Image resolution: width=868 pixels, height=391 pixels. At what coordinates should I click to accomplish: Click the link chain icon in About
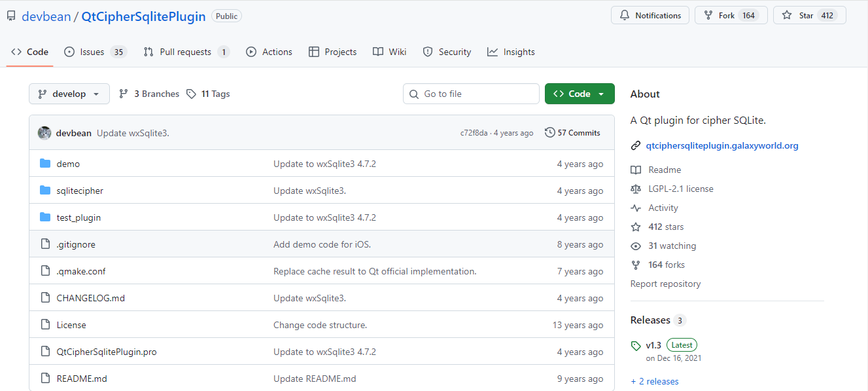click(635, 146)
